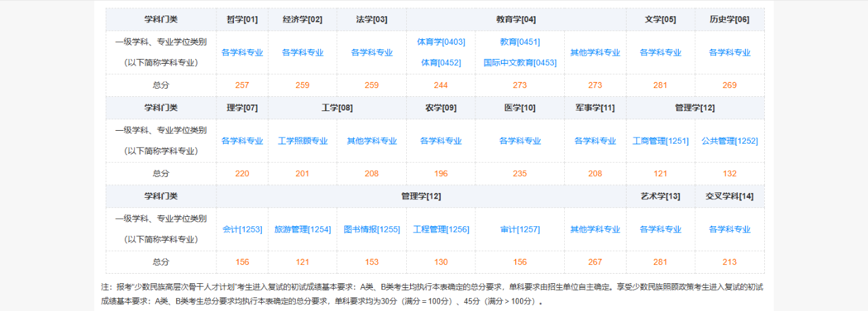Click the 图书情报[1255] link
Image resolution: width=868 pixels, height=311 pixels.
pos(372,230)
